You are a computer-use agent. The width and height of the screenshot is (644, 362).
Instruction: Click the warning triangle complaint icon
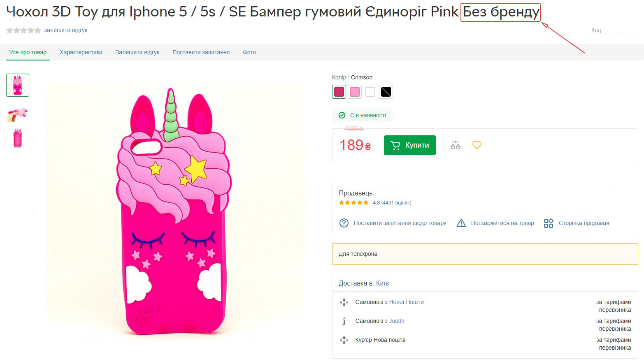click(461, 223)
